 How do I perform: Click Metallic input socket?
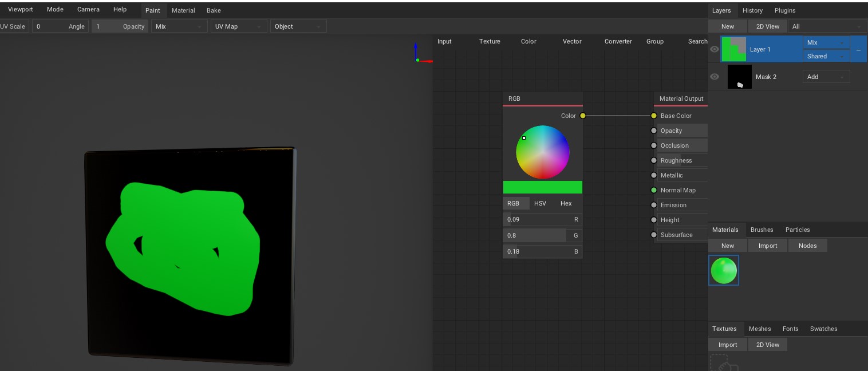click(654, 175)
